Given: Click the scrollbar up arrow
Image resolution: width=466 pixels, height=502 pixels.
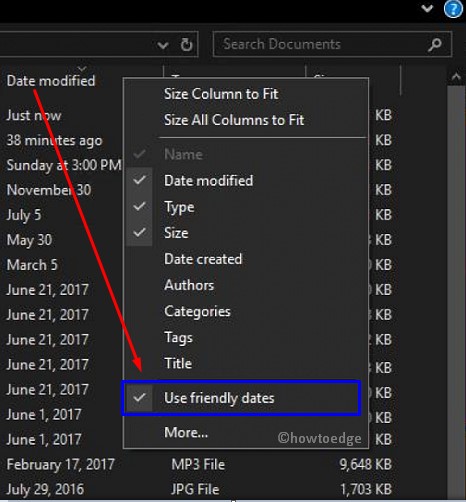Looking at the screenshot, I should click(x=456, y=77).
